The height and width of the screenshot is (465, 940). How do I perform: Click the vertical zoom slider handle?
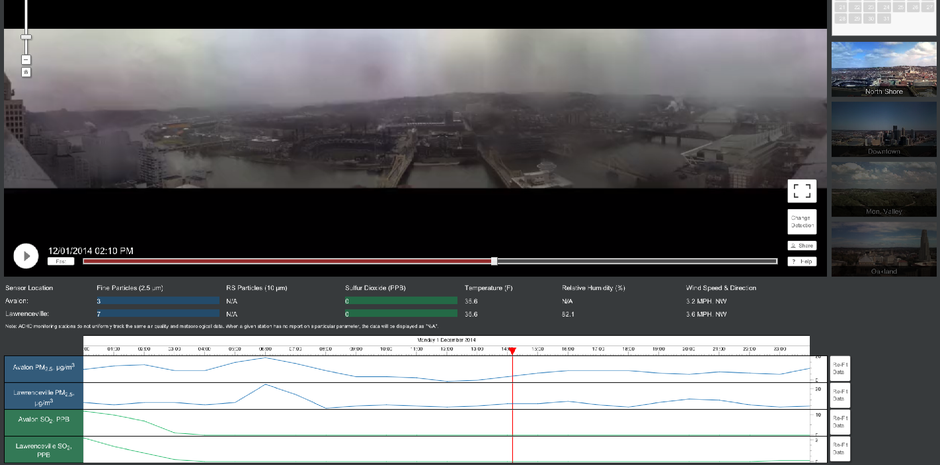pos(26,37)
